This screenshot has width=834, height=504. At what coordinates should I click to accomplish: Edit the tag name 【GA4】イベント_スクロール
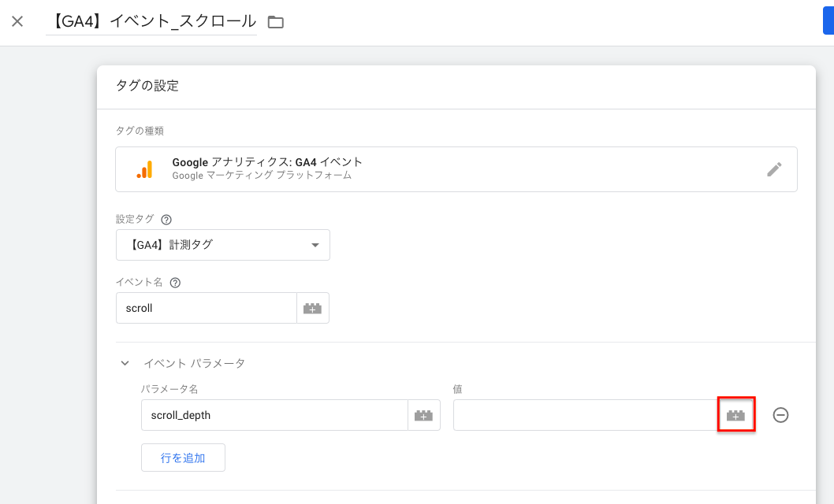(151, 21)
